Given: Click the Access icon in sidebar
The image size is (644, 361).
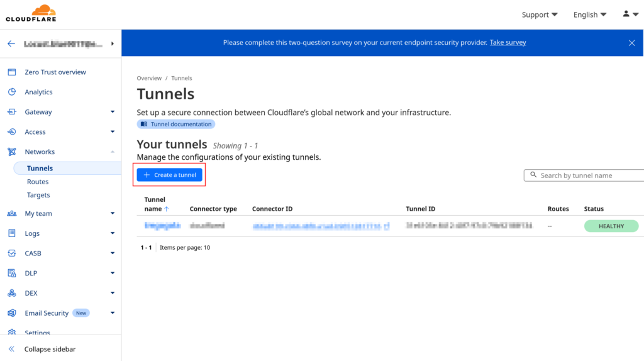Looking at the screenshot, I should pos(12,131).
